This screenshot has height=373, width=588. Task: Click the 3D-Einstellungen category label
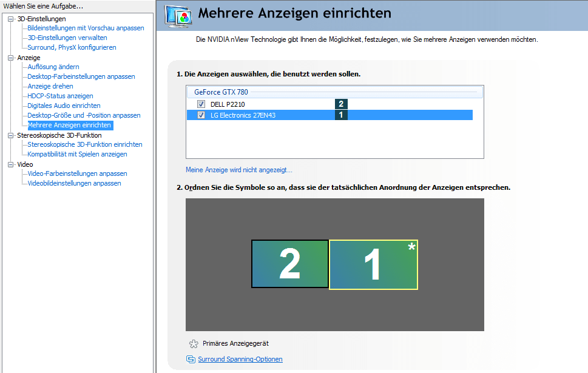[42, 19]
